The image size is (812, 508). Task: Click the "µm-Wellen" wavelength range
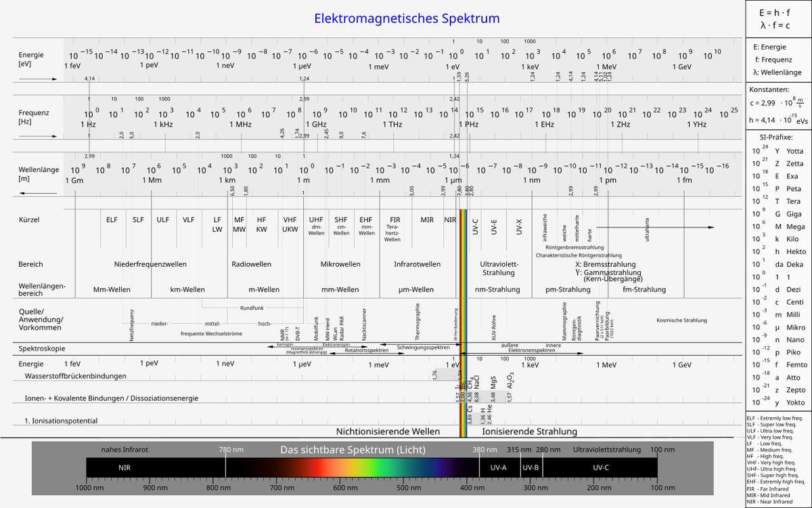click(417, 289)
